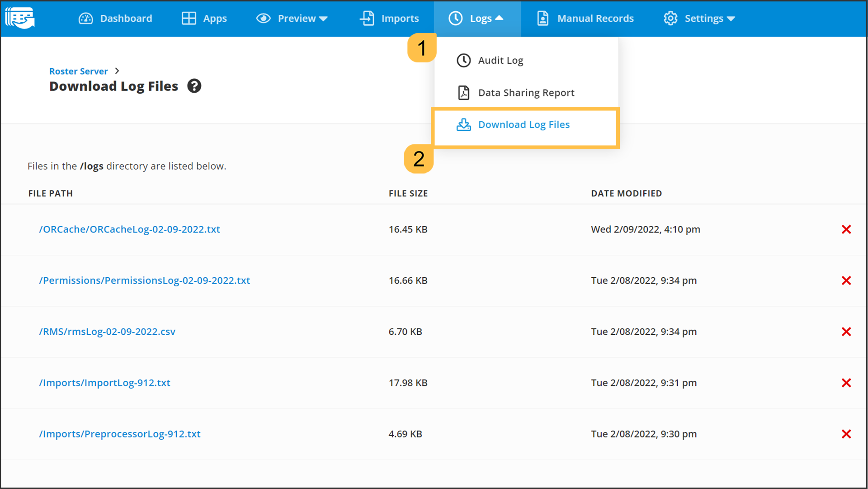The image size is (868, 489).
Task: Download the ORCacheLog-02-09-2022.txt file
Action: point(129,229)
